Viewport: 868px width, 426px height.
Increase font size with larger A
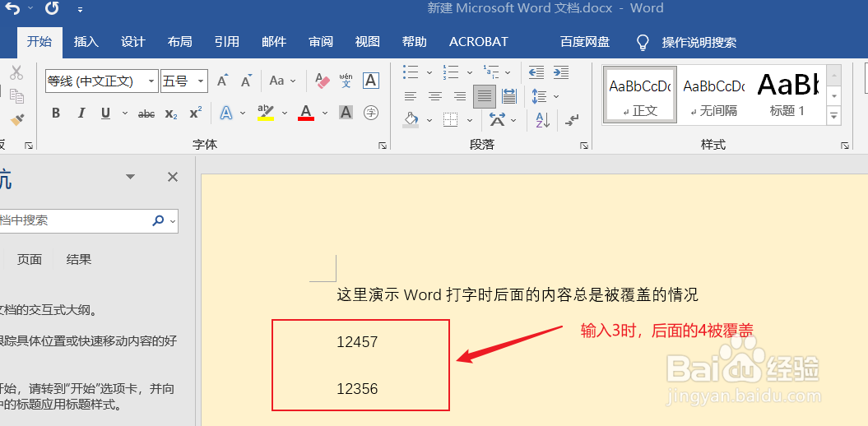[222, 81]
